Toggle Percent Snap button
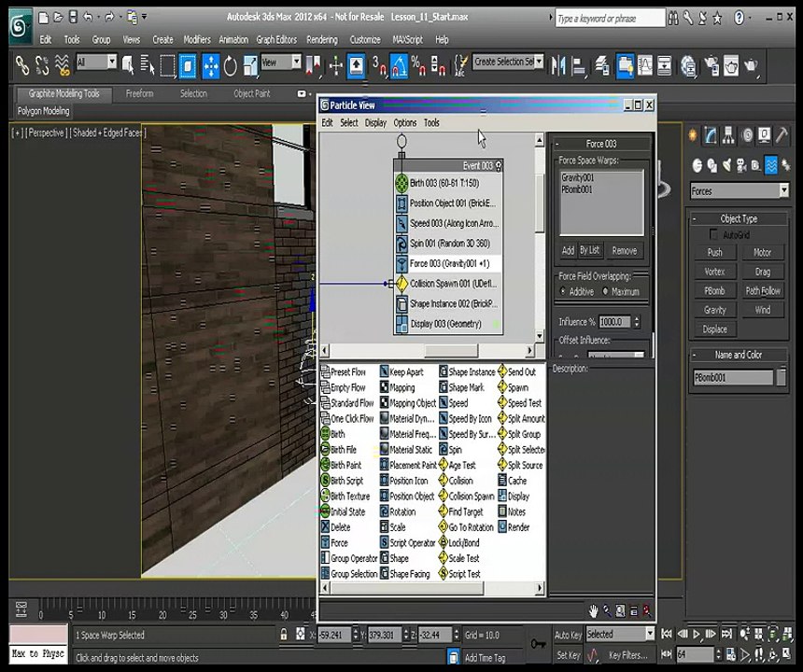The width and height of the screenshot is (803, 672). pos(418,66)
